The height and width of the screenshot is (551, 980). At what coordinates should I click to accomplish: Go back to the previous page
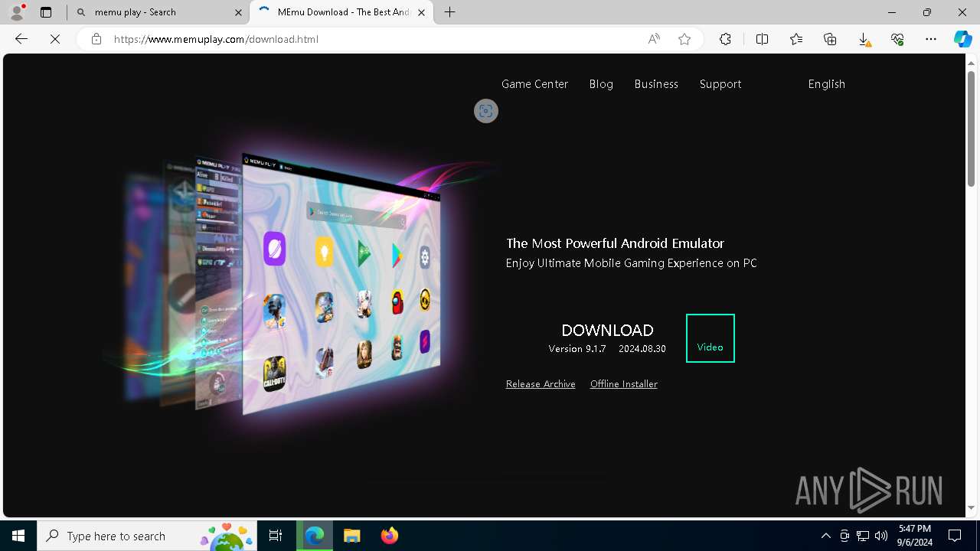(21, 39)
